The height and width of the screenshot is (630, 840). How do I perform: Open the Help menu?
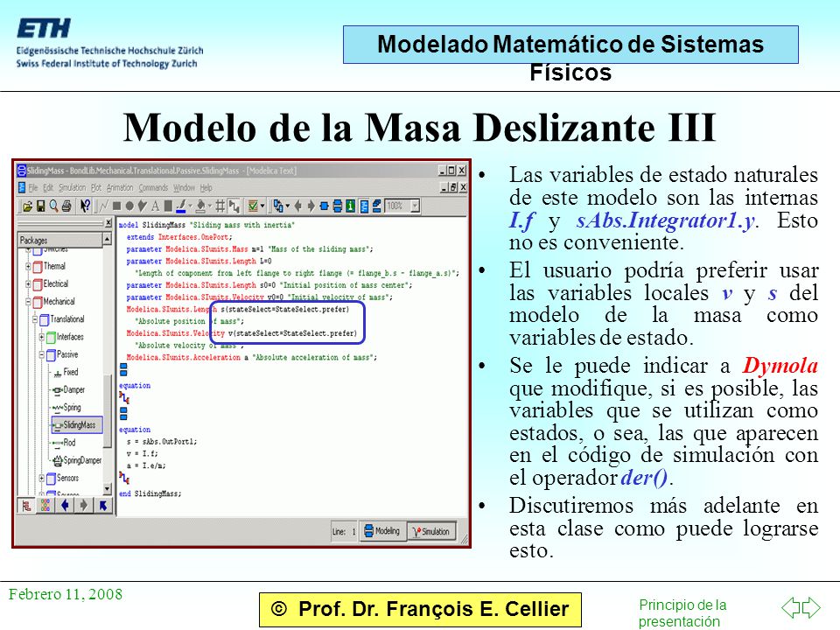(x=206, y=187)
